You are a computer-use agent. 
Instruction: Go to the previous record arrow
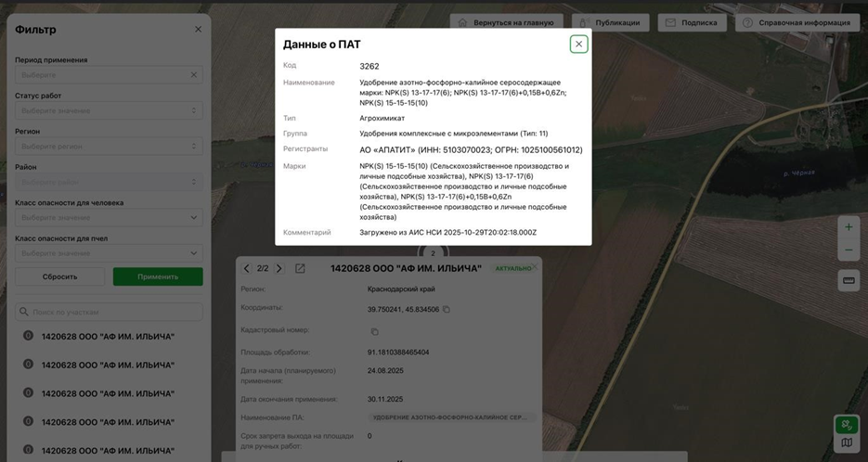point(247,269)
